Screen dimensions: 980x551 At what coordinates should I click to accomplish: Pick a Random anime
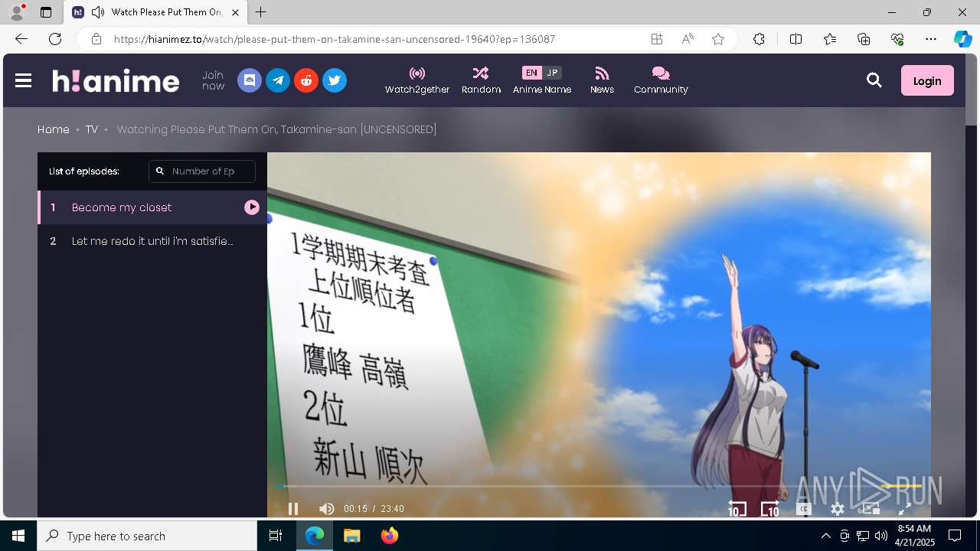pos(481,80)
